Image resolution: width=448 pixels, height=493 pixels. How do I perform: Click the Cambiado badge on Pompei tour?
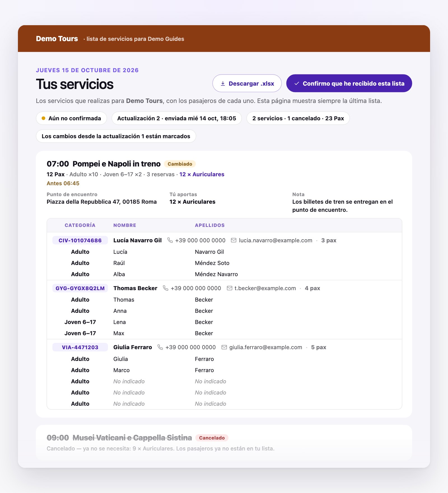point(180,164)
